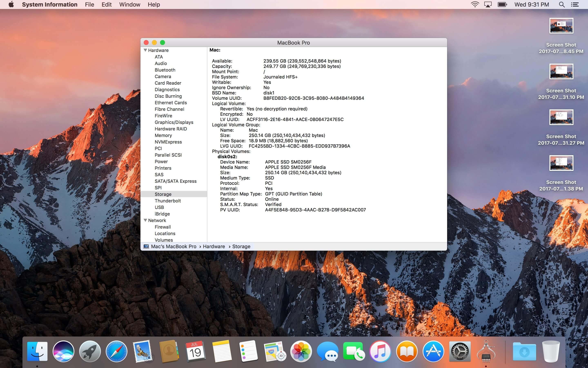Open Messages app in Dock
The height and width of the screenshot is (368, 588).
pyautogui.click(x=327, y=351)
